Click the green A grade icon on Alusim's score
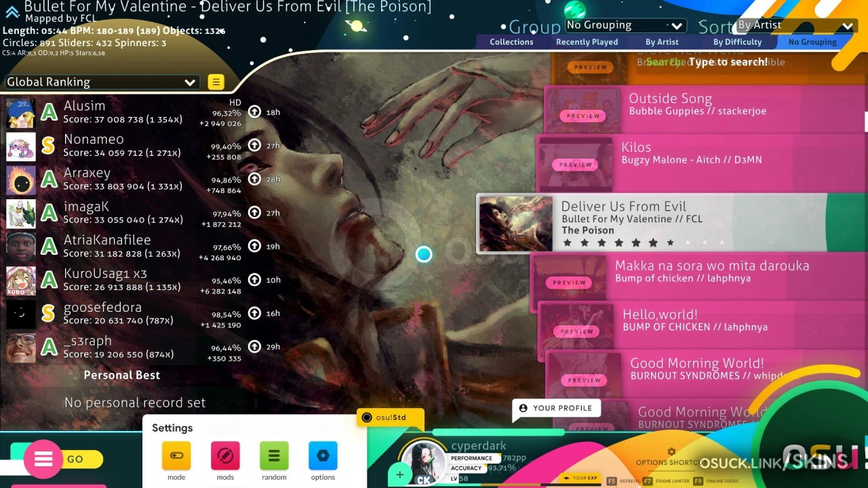868x488 pixels. [x=49, y=113]
